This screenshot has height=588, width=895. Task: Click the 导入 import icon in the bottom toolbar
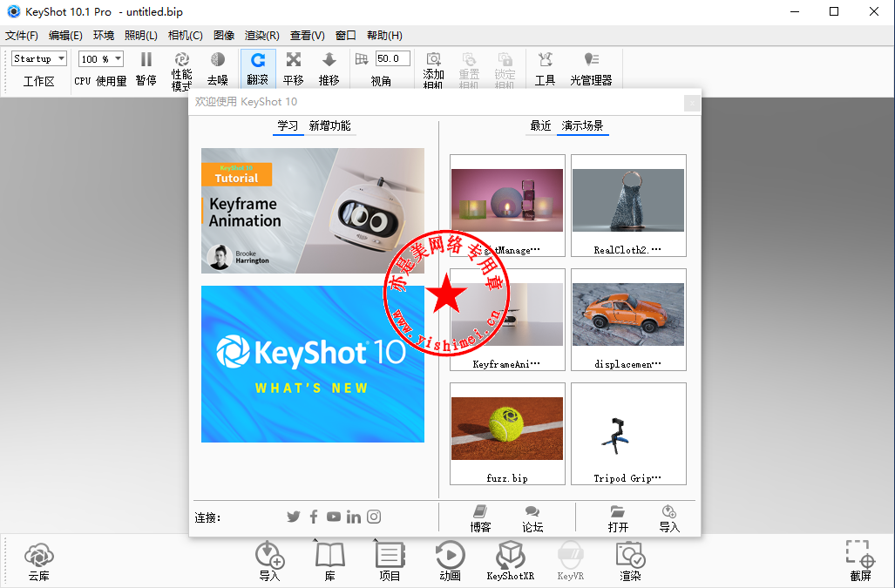269,562
